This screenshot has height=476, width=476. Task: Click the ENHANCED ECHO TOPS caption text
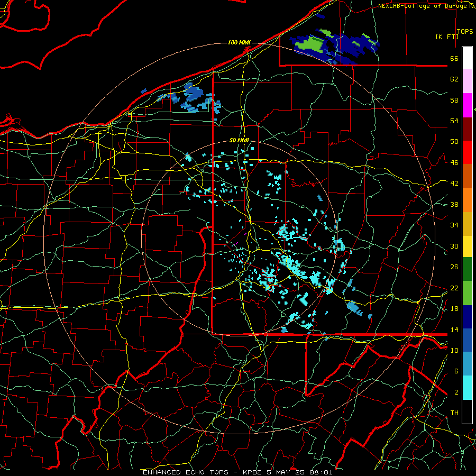[x=186, y=472]
